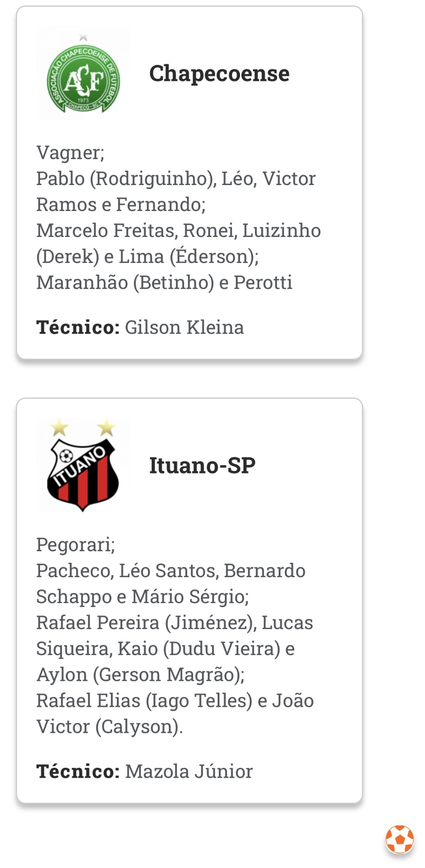Viewport: 425px width, 868px height.
Task: Select the Ituano-SP team name heading
Action: (202, 465)
